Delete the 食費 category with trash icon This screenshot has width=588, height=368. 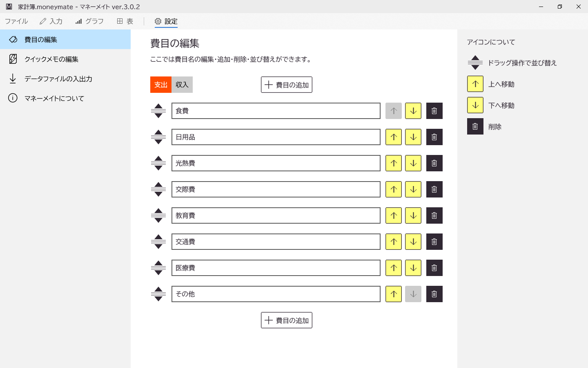click(x=434, y=111)
